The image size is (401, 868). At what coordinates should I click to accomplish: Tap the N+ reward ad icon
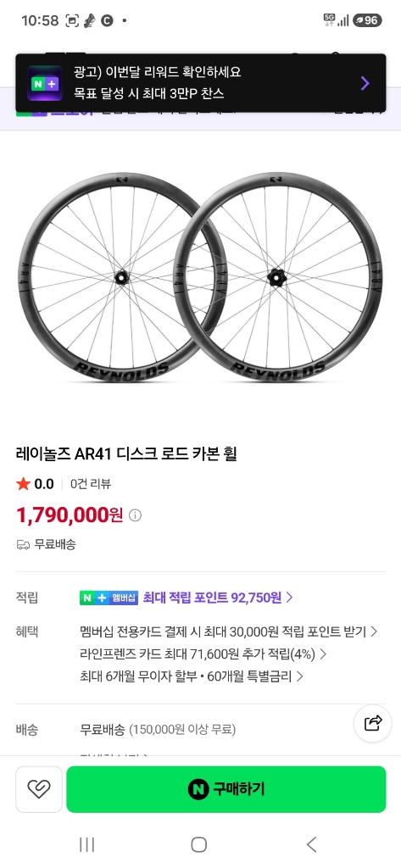45,83
